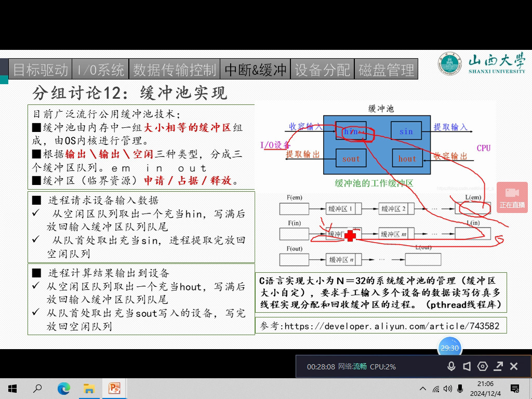Select the 设备分配 tab
Screen dimensions: 532x399
(322, 70)
